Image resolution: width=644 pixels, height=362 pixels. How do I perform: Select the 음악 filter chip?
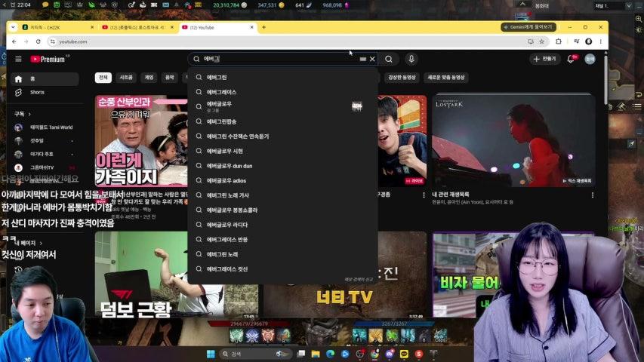[170, 78]
